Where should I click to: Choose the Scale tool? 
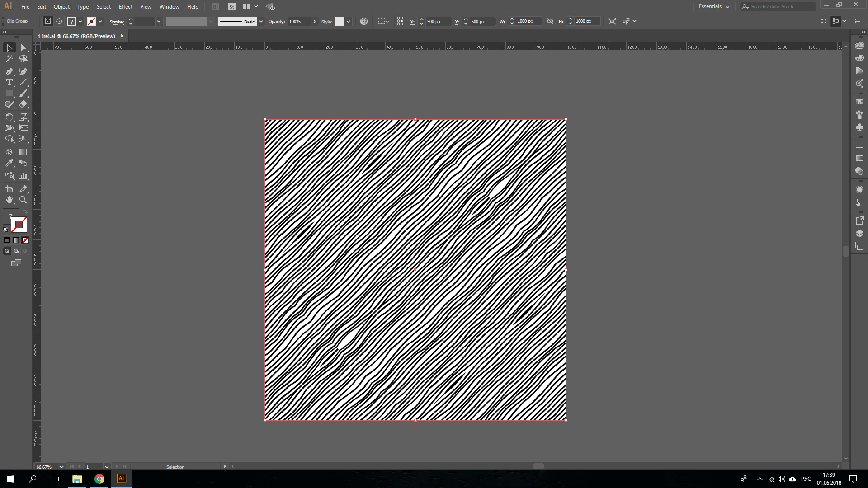pyautogui.click(x=23, y=117)
